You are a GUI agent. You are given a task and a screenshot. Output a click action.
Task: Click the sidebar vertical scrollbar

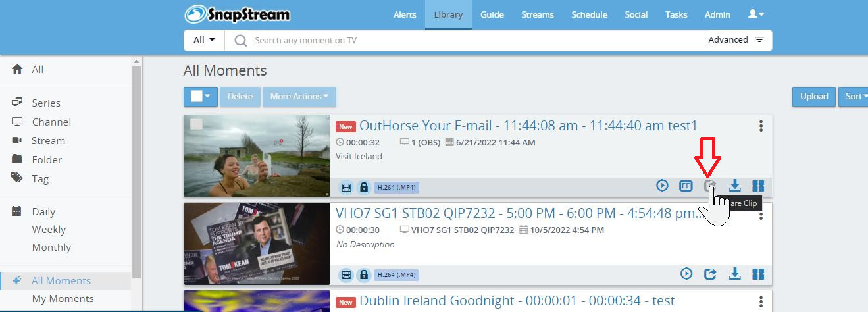(x=137, y=171)
